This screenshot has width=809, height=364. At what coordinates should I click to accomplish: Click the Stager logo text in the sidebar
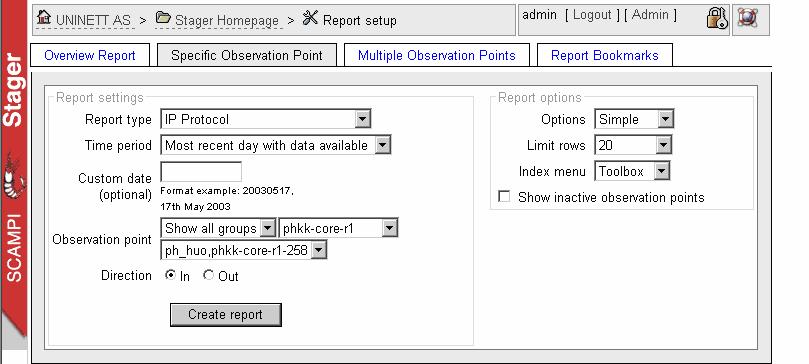(x=13, y=90)
